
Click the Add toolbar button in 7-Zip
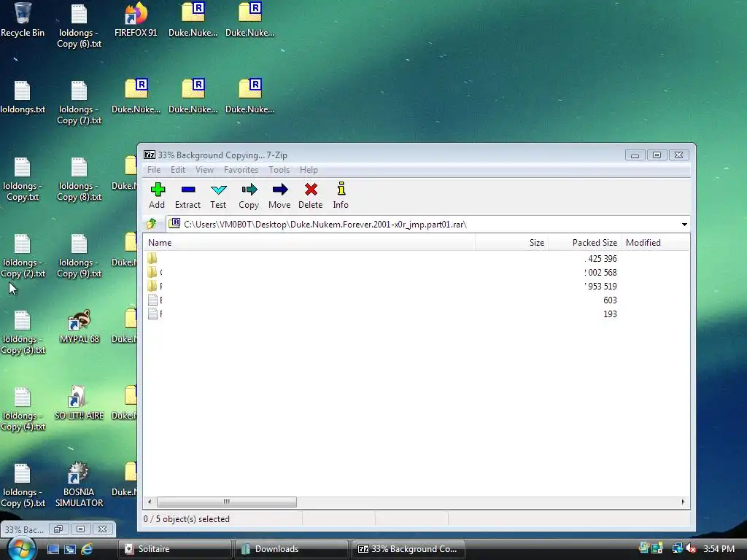158,195
